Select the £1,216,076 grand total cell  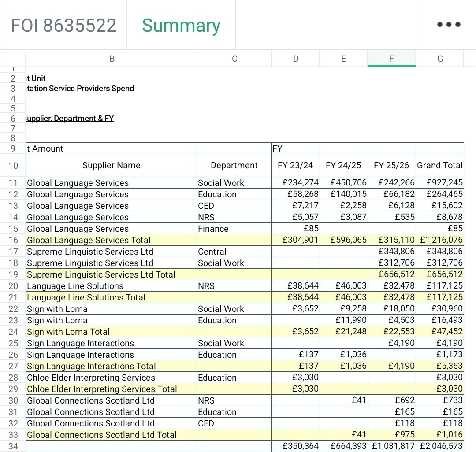pyautogui.click(x=440, y=240)
